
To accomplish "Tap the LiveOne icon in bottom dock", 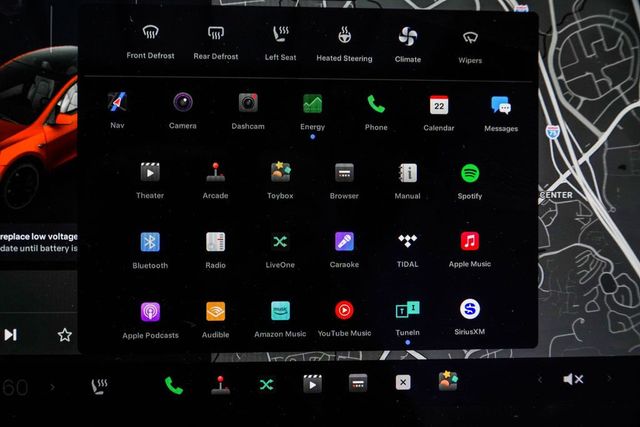I will [267, 384].
